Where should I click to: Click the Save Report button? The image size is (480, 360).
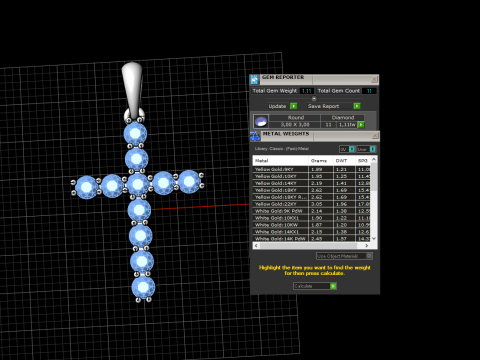pyautogui.click(x=333, y=106)
